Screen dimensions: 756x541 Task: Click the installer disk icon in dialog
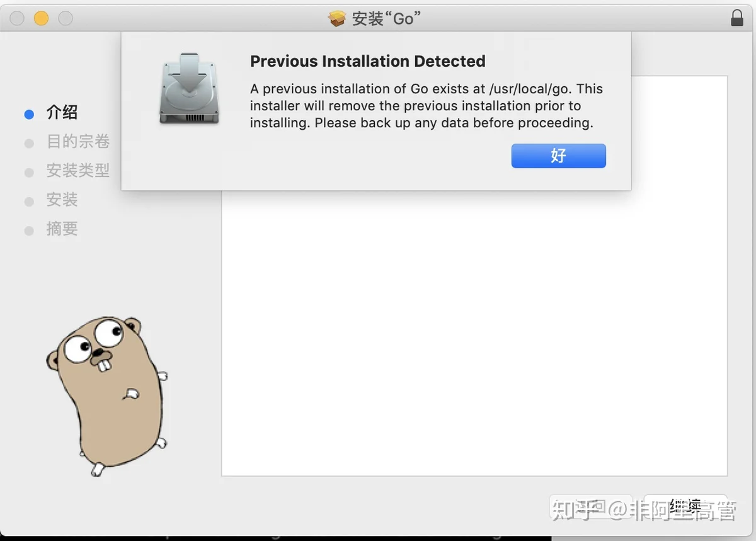189,88
